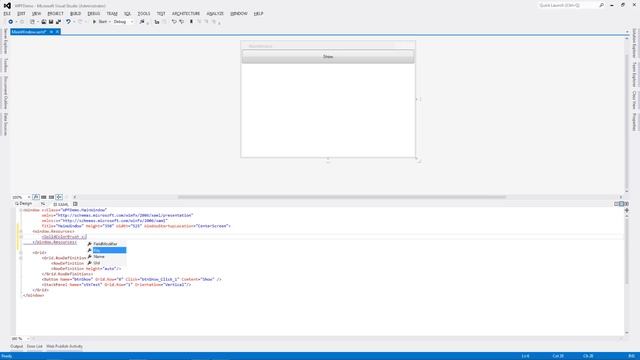This screenshot has width=640, height=360.
Task: Click the collapse pane icon at right
Action: (627, 204)
